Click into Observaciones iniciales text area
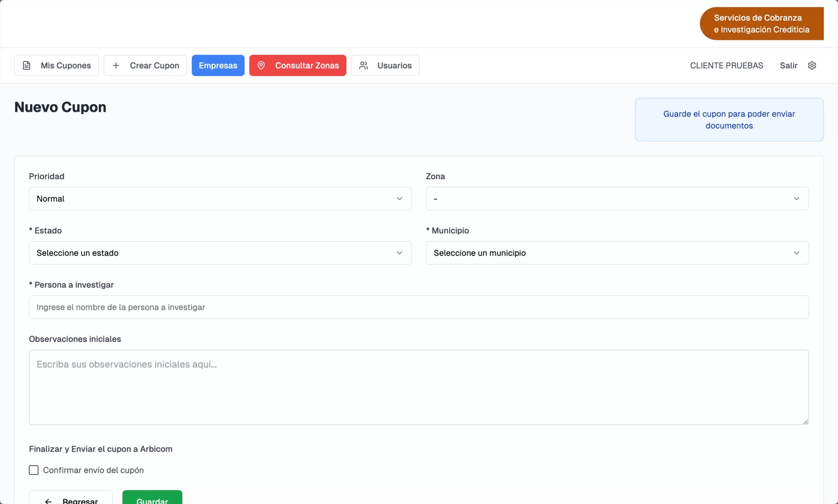The width and height of the screenshot is (838, 504). (x=418, y=387)
